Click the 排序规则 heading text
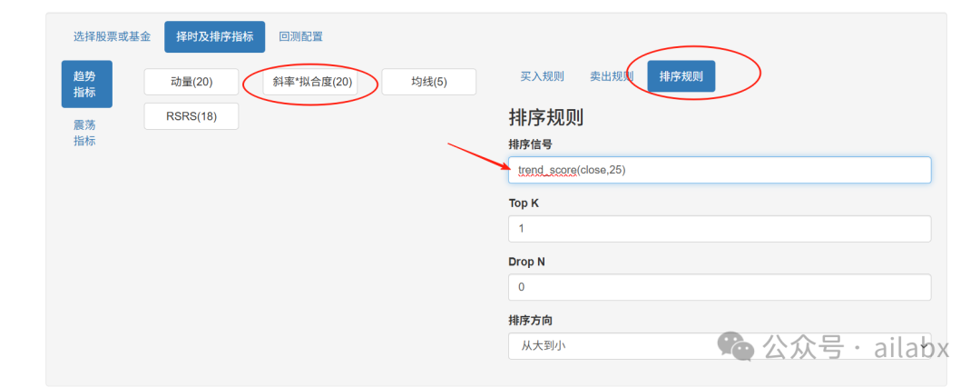The width and height of the screenshot is (980, 387). (x=546, y=118)
